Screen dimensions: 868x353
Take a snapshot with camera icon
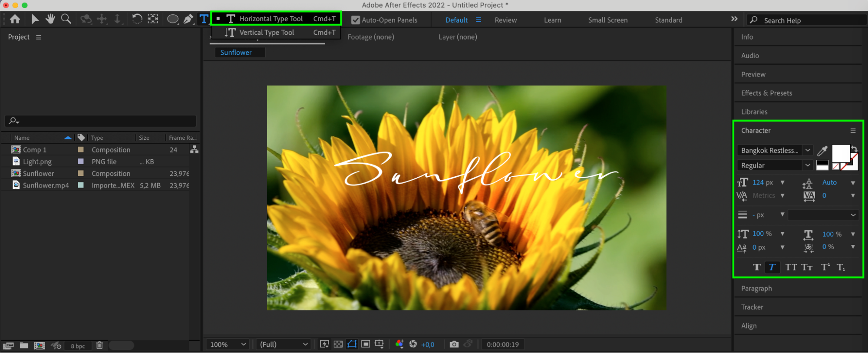coord(454,344)
